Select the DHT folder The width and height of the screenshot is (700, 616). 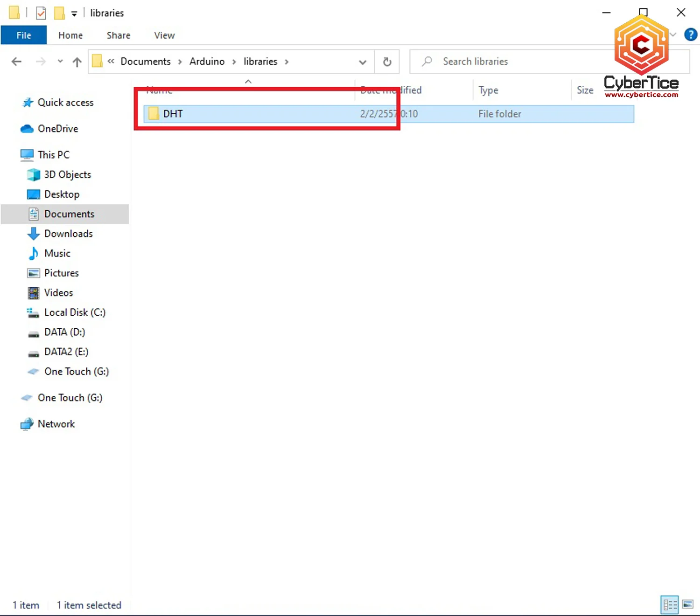click(173, 114)
